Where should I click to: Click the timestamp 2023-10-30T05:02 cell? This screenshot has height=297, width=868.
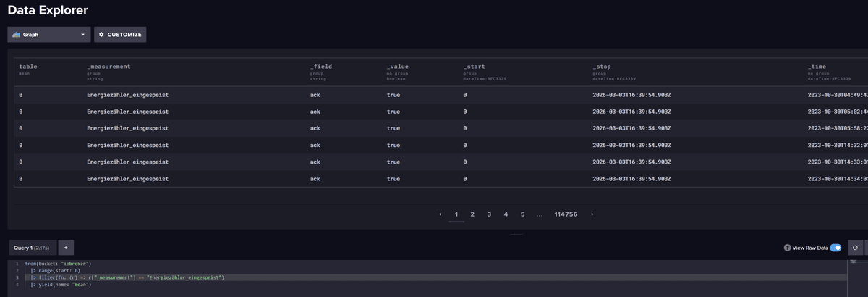pos(838,112)
